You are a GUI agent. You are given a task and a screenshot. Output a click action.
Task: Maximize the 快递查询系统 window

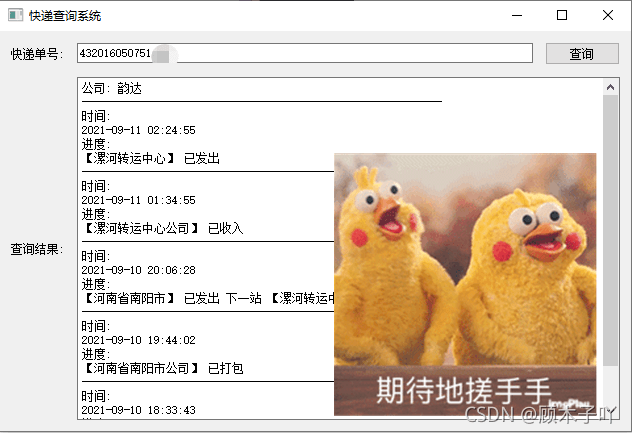coord(562,15)
